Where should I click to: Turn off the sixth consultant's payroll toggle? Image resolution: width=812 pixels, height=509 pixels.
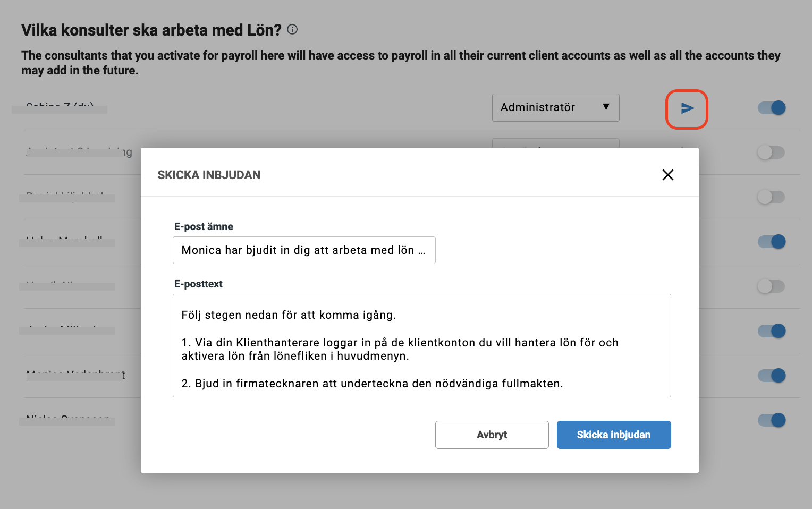coord(772,331)
